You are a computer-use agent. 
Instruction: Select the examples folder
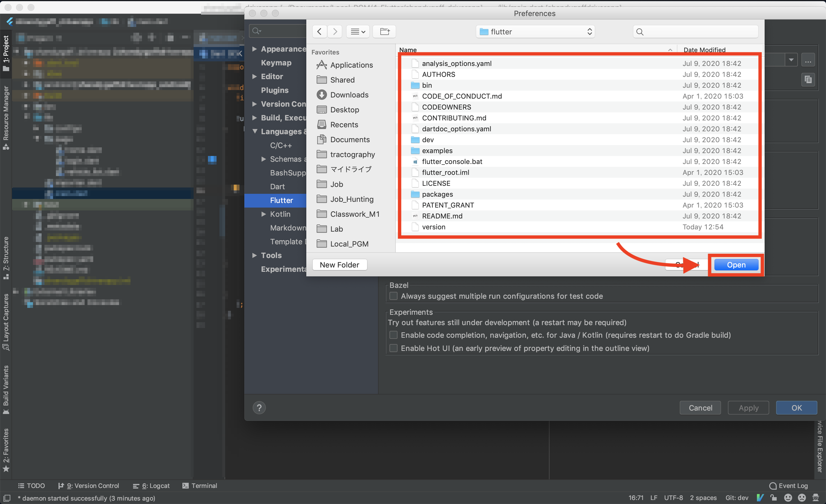579,151
